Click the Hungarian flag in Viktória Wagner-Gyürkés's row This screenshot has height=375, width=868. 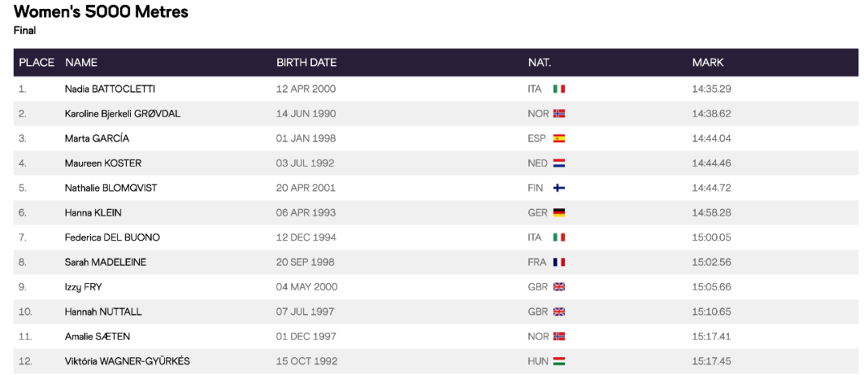pos(559,361)
